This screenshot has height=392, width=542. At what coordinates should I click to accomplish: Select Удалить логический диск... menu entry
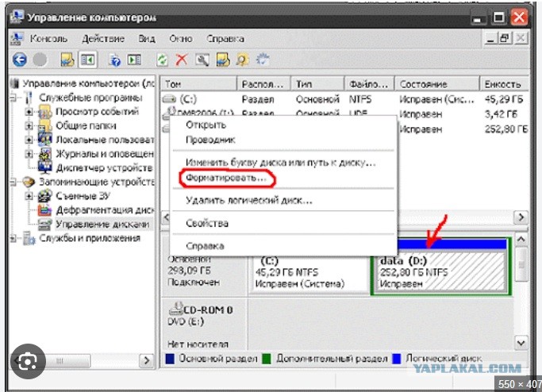pyautogui.click(x=249, y=201)
